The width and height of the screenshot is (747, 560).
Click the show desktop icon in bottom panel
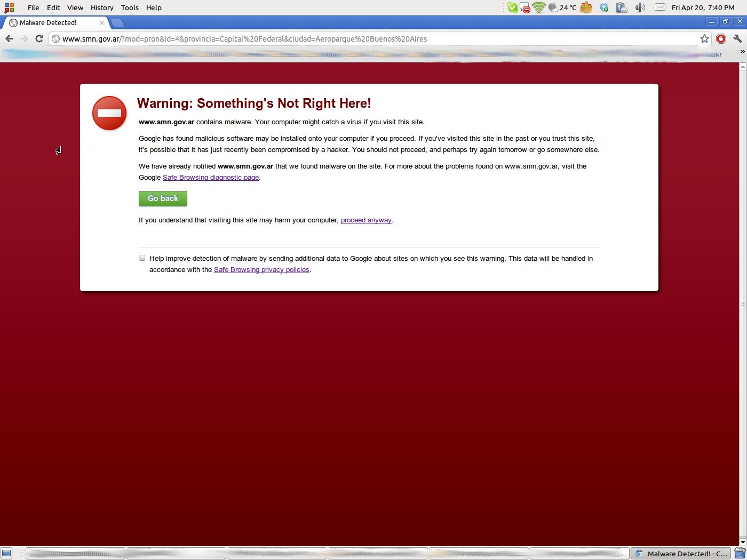point(6,554)
